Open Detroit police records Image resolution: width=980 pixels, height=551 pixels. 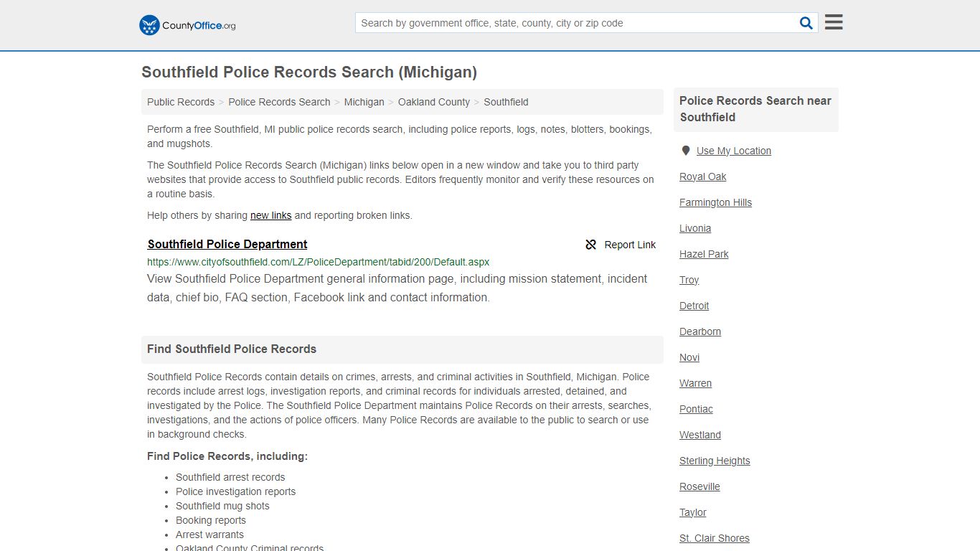point(694,306)
